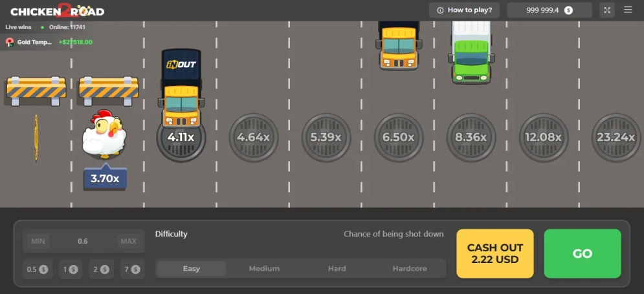Click the +$27518.00 win amount

(76, 42)
